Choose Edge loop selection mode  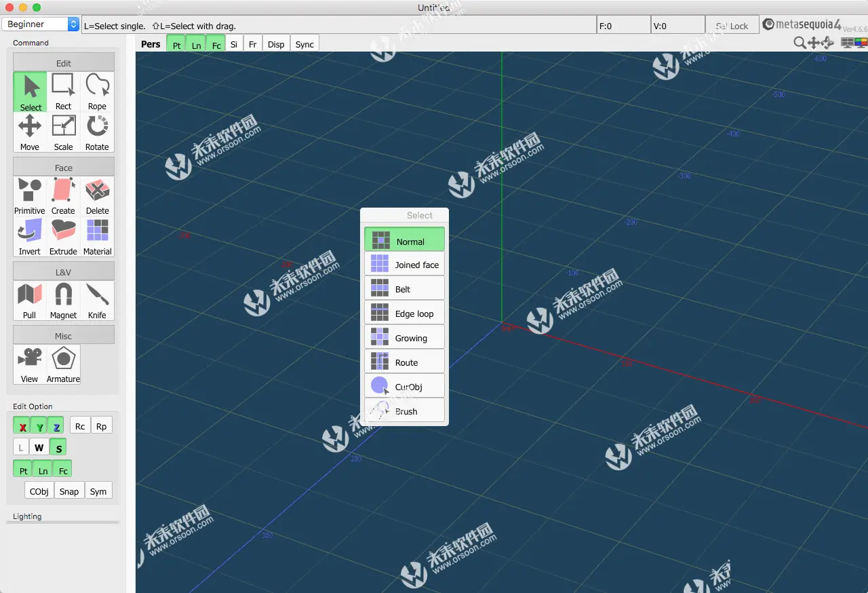(x=404, y=313)
